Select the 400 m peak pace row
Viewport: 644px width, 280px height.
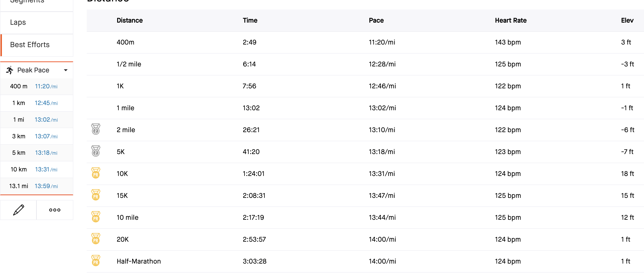click(x=37, y=86)
